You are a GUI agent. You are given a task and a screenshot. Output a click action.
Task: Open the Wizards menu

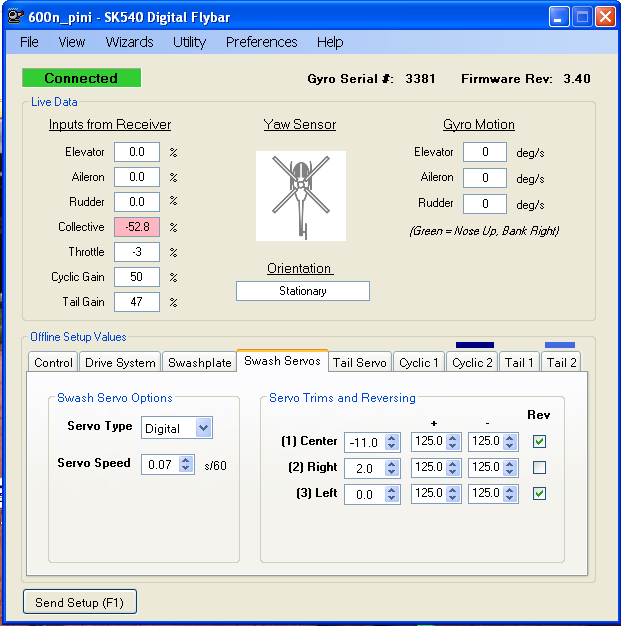tap(129, 42)
